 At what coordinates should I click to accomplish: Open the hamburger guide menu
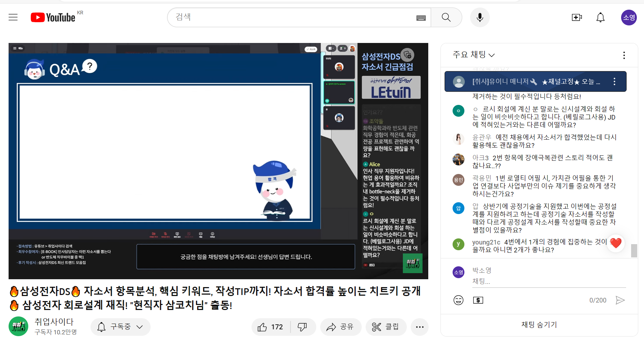coord(13,17)
